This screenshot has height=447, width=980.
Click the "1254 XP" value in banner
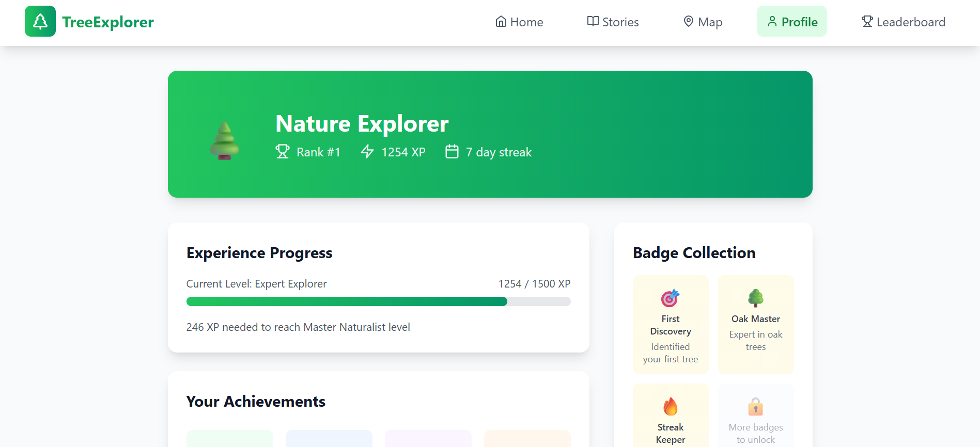(403, 152)
